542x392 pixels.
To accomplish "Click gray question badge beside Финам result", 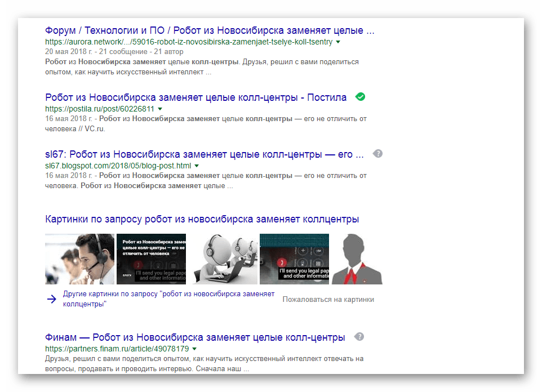I will pos(359,337).
